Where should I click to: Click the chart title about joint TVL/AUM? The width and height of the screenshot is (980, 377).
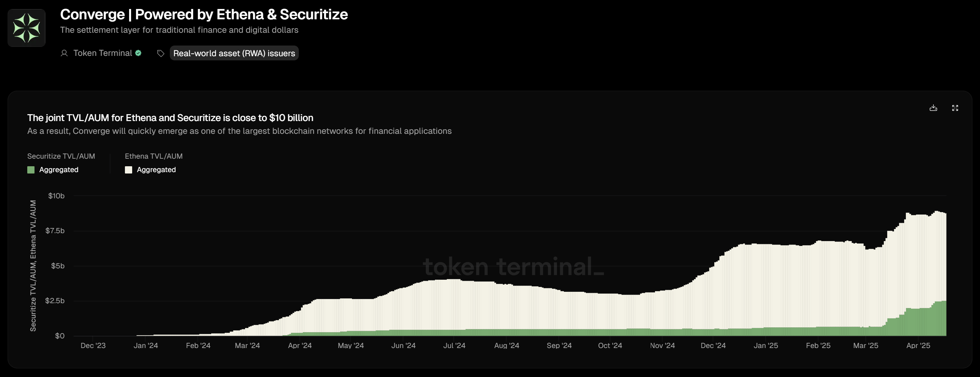click(x=170, y=118)
